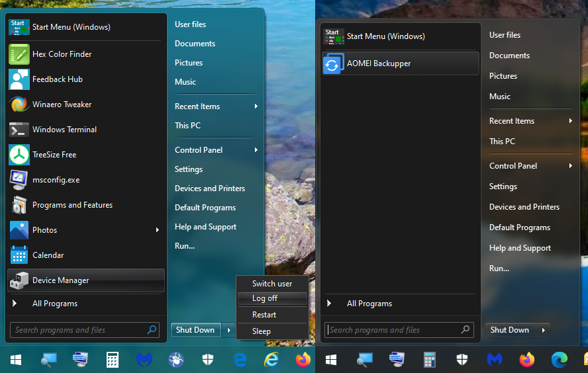Launch AOMEI Backupper icon
This screenshot has height=373, width=588.
pyautogui.click(x=333, y=64)
